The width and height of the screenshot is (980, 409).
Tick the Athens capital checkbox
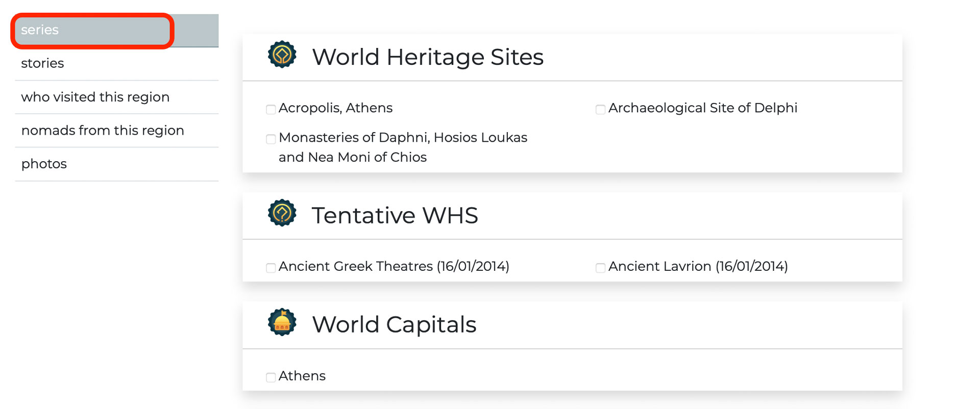(271, 377)
